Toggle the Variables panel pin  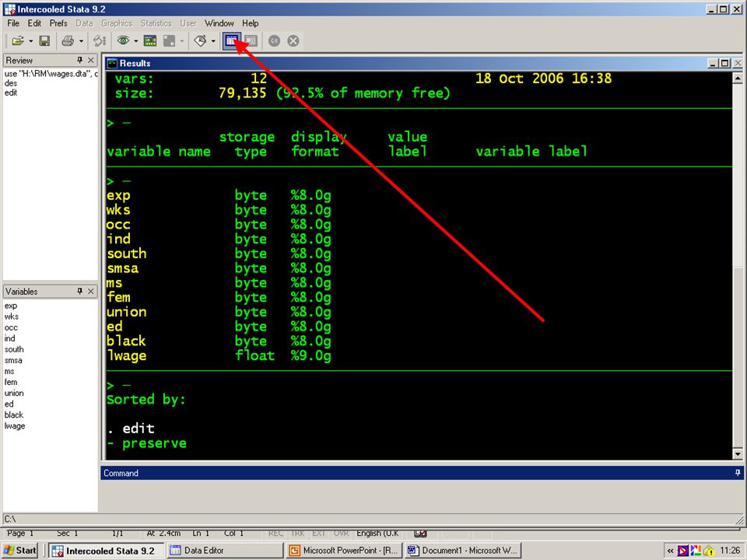79,291
